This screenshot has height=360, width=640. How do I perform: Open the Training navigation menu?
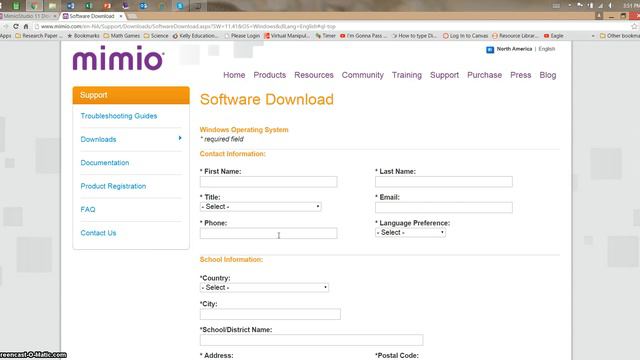(x=407, y=75)
